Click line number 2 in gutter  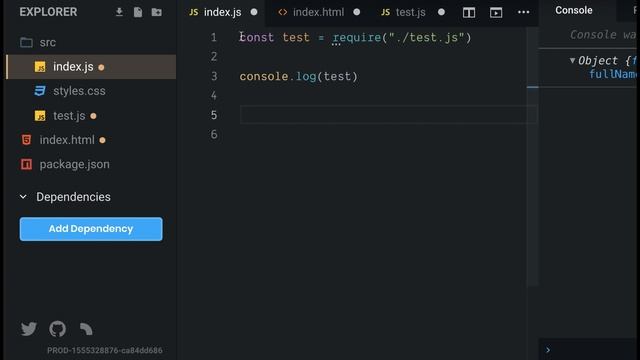(x=214, y=57)
